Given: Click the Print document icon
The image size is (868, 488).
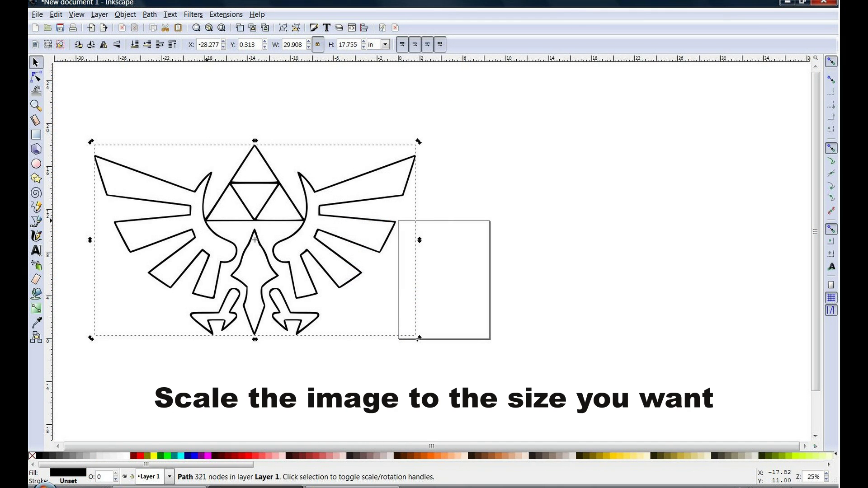Looking at the screenshot, I should tap(73, 28).
